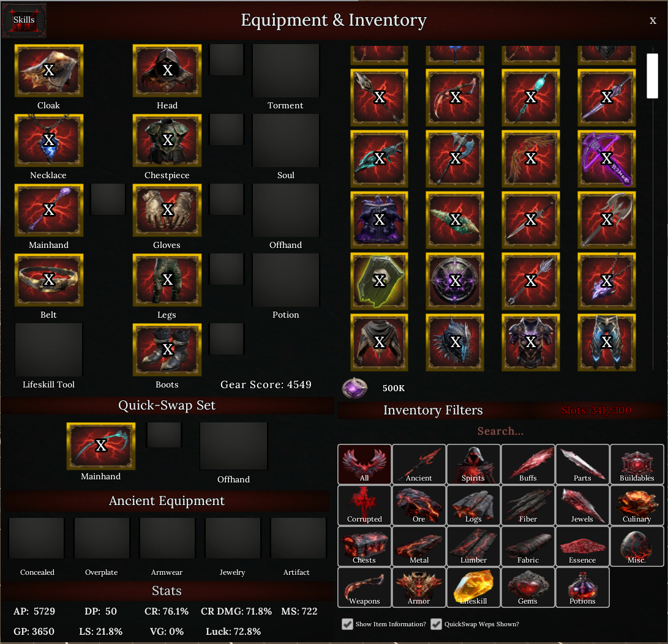Filter inventory by Spirits
The height and width of the screenshot is (644, 668).
473,464
